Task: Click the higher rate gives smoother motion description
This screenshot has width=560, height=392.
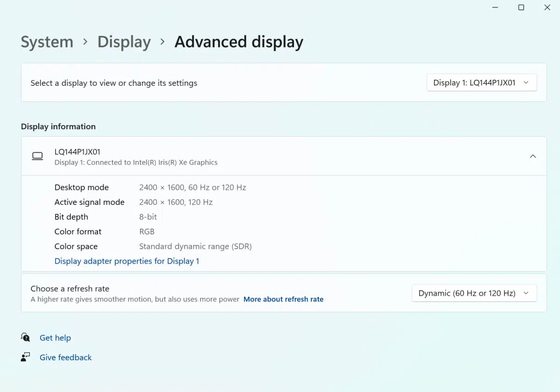Action: pos(135,299)
